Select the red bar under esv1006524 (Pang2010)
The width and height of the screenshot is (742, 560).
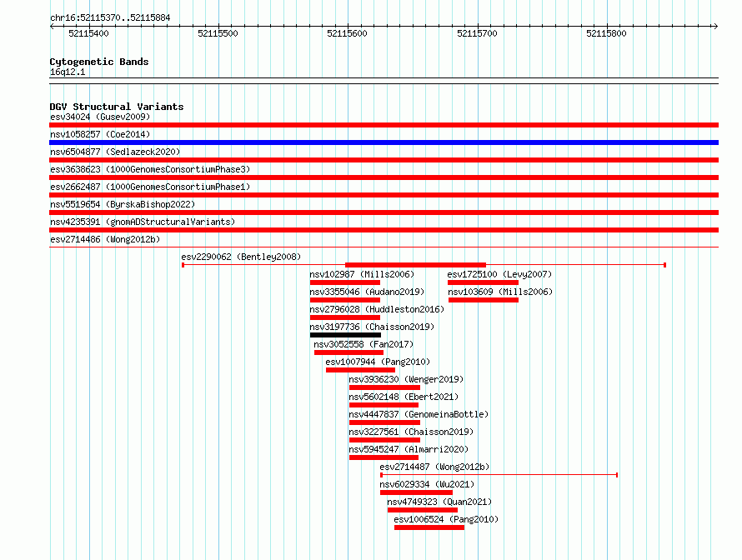tap(429, 527)
